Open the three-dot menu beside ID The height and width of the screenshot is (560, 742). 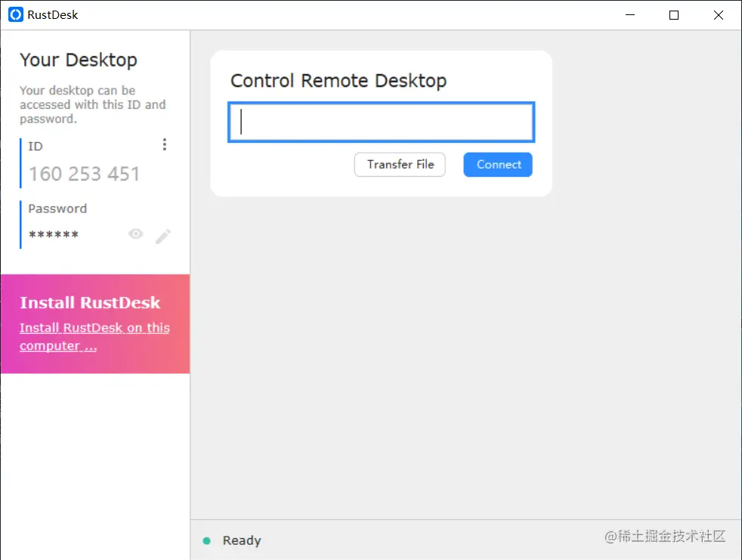164,144
